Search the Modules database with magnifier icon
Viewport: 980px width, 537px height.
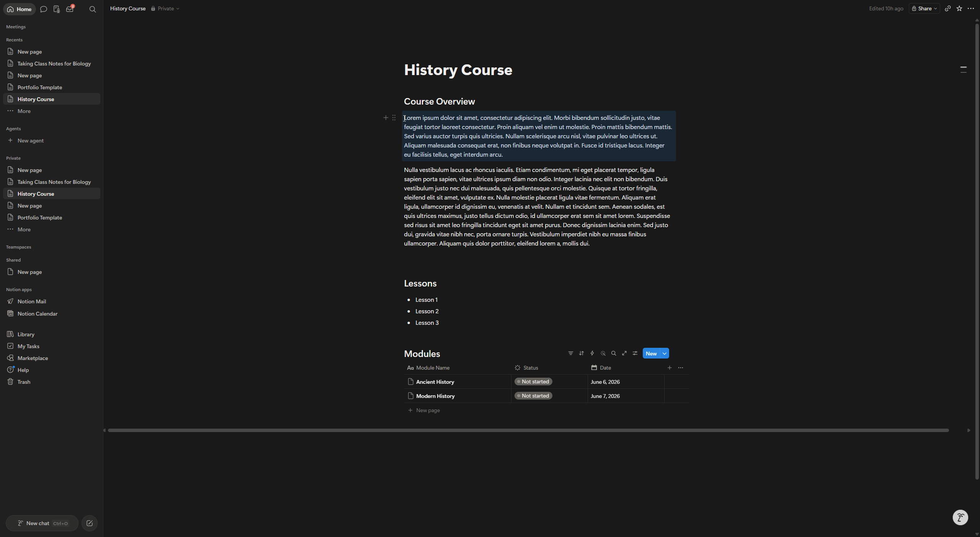click(x=614, y=353)
